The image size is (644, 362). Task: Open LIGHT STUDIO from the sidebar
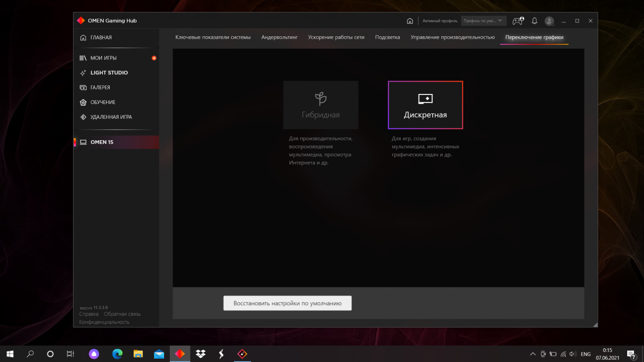[x=116, y=73]
